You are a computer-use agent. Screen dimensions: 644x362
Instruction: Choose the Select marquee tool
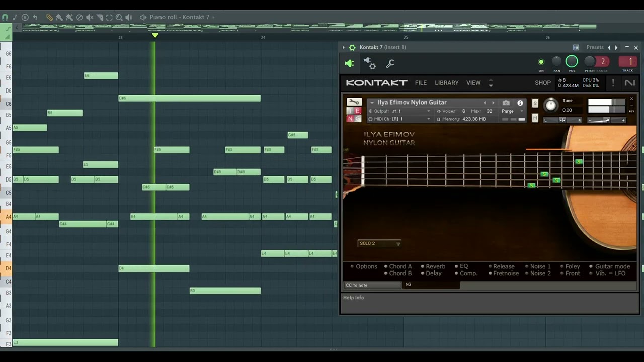point(109,17)
